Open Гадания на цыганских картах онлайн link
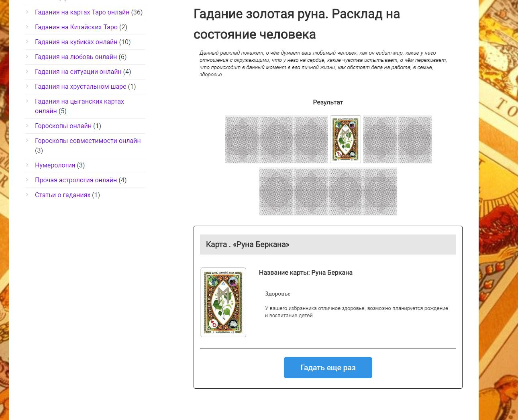 pyautogui.click(x=80, y=106)
